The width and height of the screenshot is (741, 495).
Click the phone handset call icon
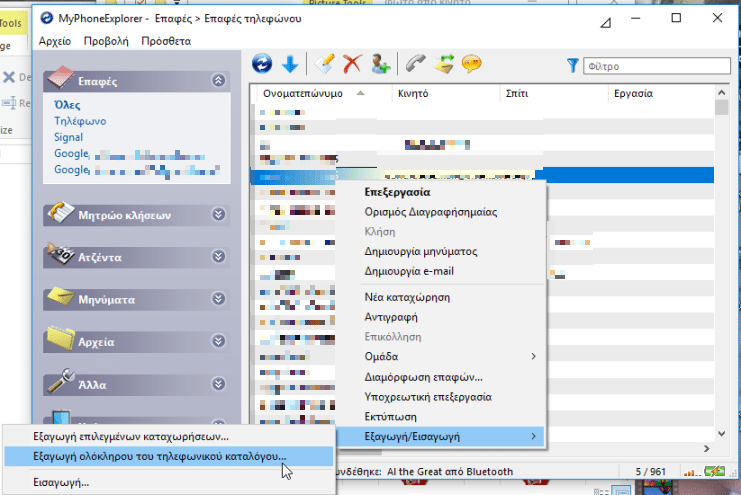(x=415, y=63)
